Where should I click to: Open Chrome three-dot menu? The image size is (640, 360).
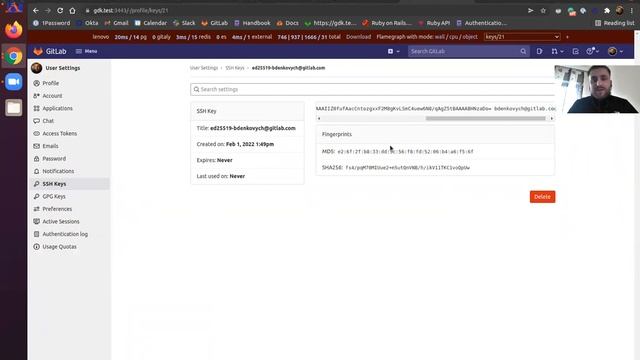(x=631, y=11)
